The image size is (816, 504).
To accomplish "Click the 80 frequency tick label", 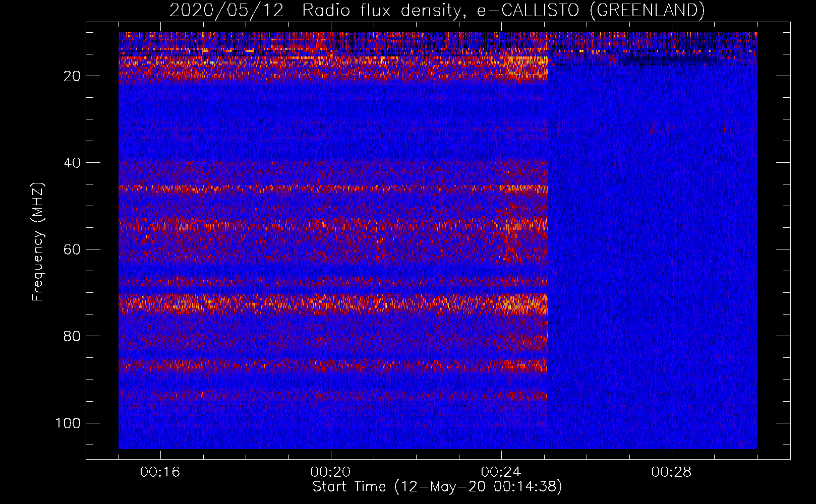I will coord(72,336).
